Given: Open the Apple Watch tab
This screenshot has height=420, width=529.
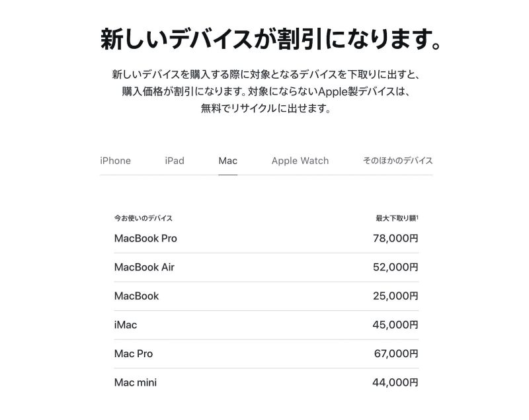Looking at the screenshot, I should pos(299,160).
